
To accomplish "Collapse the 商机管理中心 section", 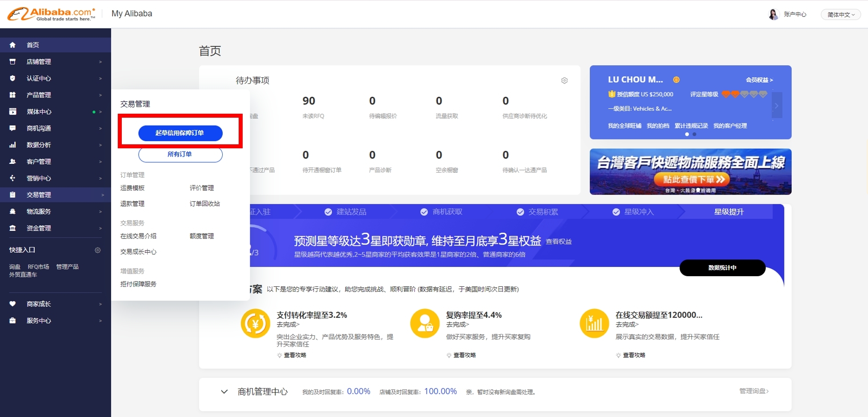I will click(x=224, y=392).
